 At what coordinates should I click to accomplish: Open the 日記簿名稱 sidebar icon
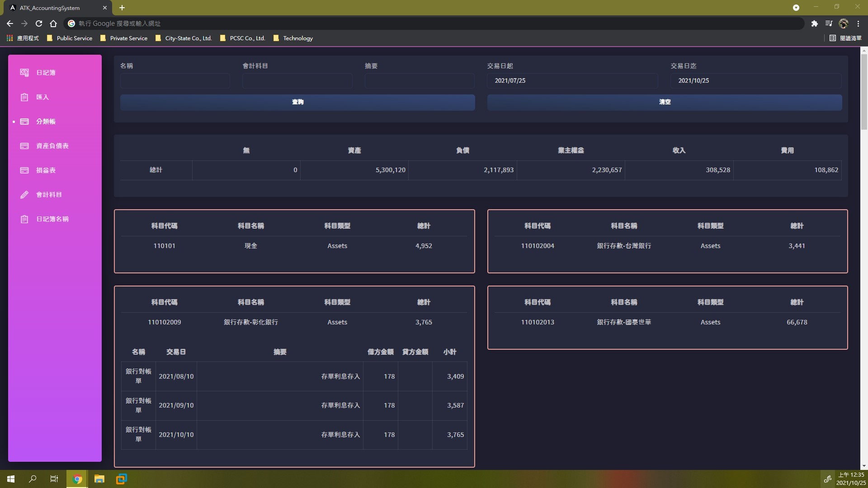click(24, 219)
